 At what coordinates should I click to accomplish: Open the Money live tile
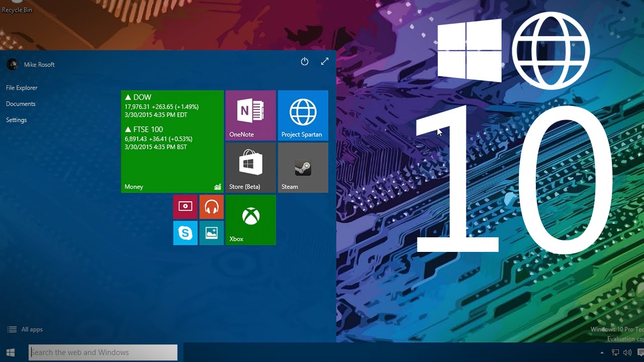[x=172, y=141]
